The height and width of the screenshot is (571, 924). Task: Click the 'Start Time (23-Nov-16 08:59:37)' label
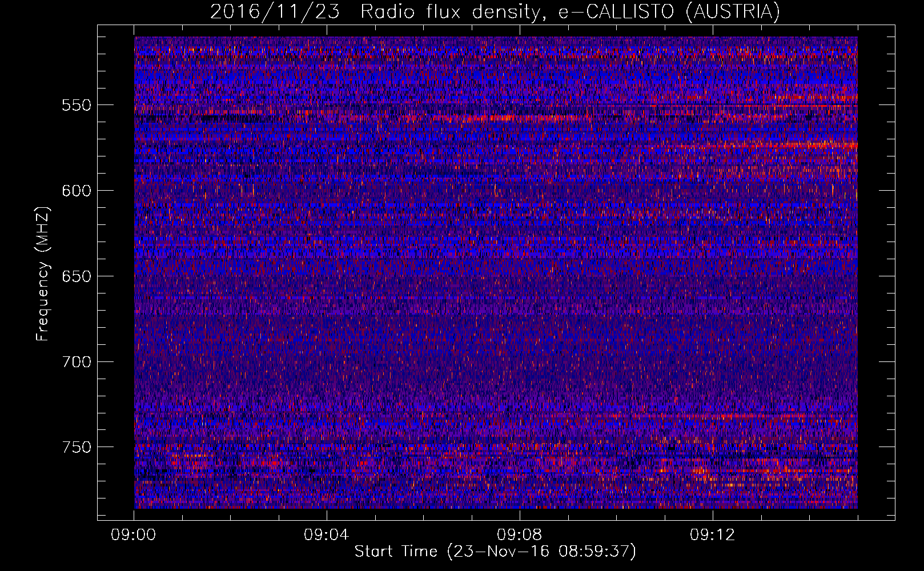(x=495, y=552)
